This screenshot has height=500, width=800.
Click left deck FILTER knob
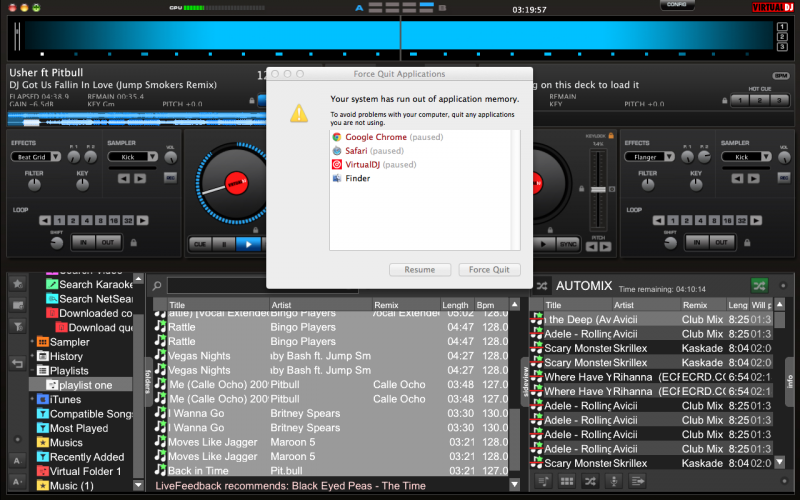(x=34, y=185)
